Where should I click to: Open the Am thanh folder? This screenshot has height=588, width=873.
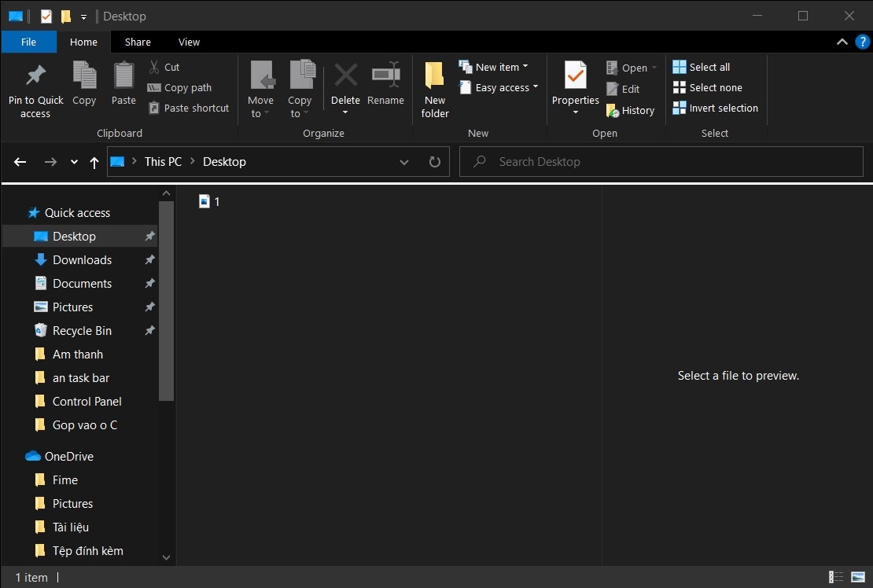click(79, 355)
